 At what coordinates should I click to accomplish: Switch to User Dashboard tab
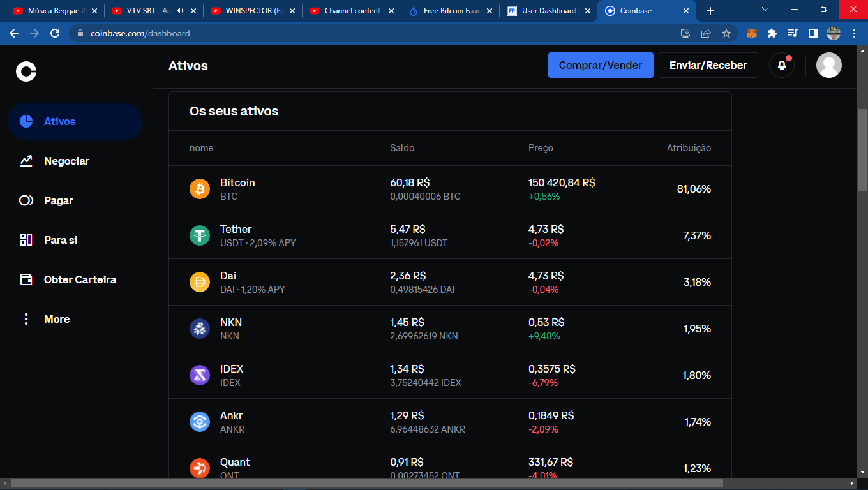pos(550,11)
